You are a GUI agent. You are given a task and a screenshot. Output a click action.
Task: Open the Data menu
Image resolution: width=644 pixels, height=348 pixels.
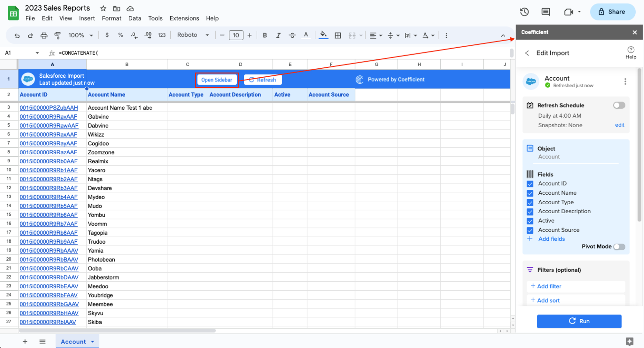(x=135, y=18)
